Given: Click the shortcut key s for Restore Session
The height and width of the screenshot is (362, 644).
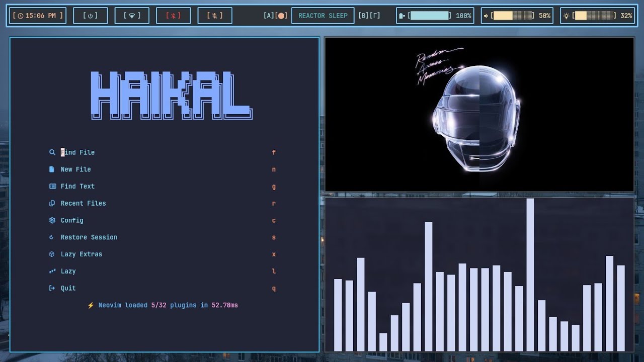Looking at the screenshot, I should coord(274,237).
